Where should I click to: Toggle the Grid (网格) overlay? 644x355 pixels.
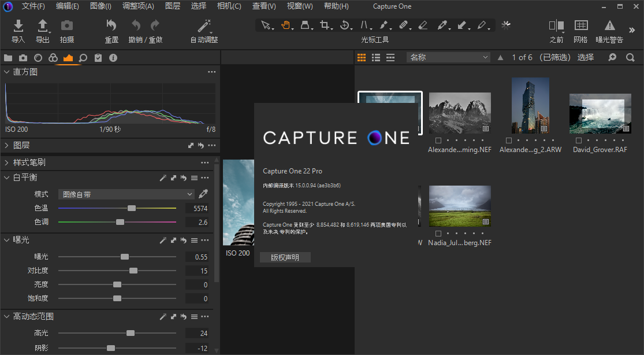[x=580, y=25]
